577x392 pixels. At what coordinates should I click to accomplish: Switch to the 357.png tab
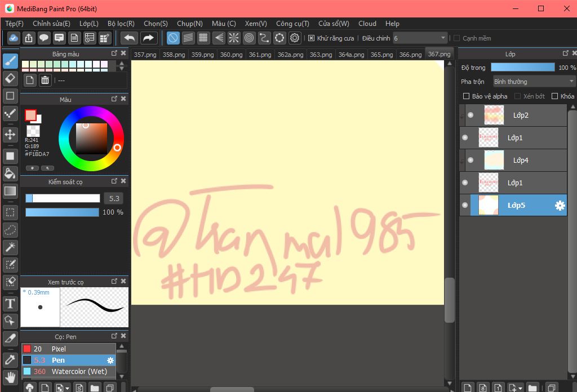pyautogui.click(x=145, y=55)
